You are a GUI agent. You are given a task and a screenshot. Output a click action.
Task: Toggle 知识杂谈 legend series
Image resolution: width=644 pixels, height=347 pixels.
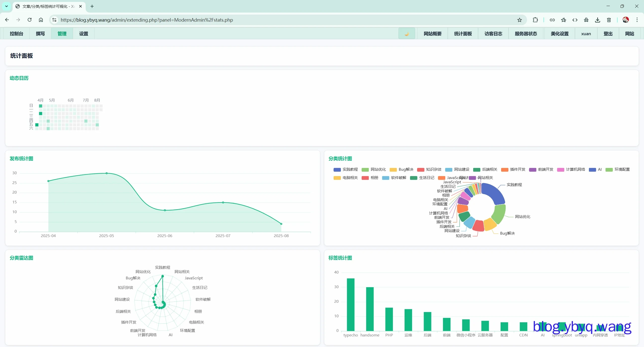[429, 169]
